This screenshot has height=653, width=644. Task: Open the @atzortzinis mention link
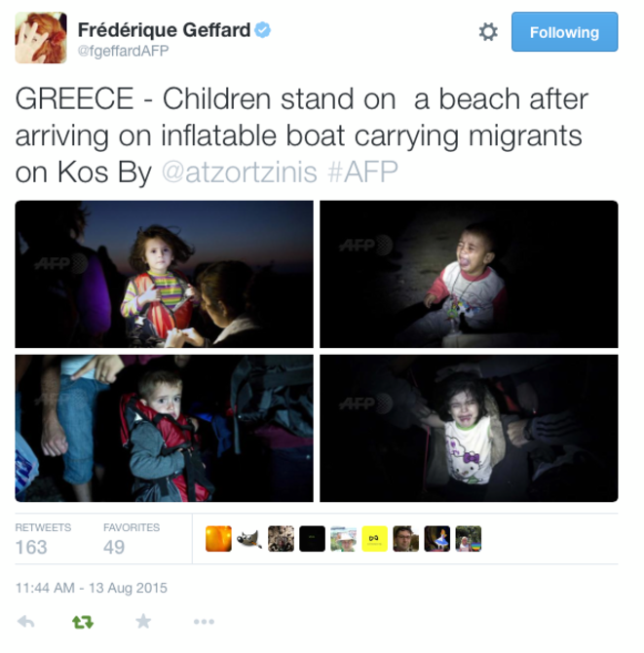[240, 172]
